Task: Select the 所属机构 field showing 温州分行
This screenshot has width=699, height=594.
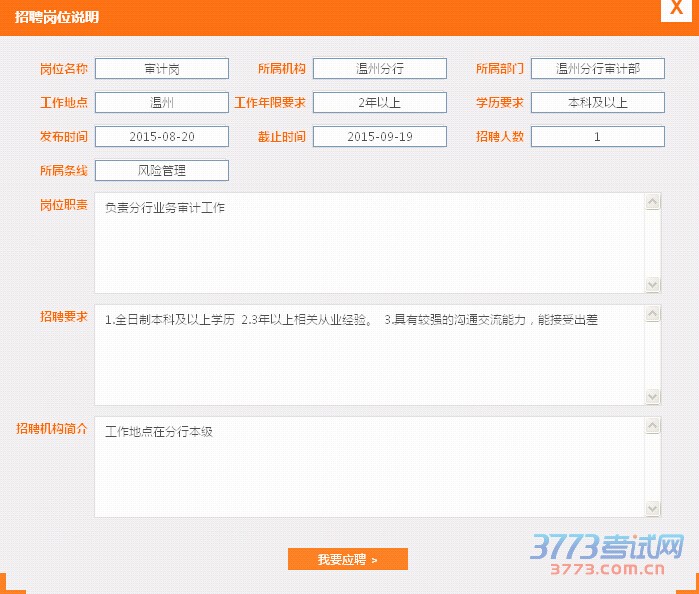Action: (380, 69)
